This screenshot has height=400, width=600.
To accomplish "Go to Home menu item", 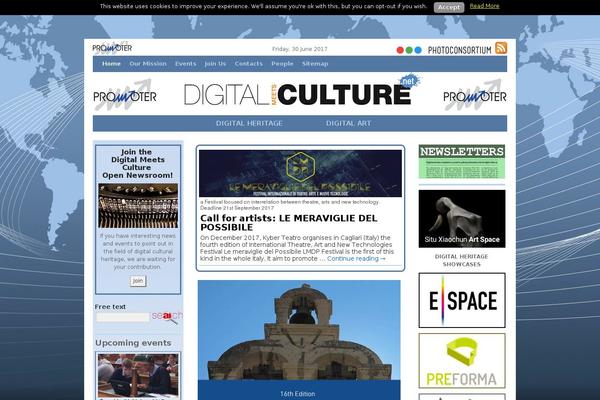I will [x=111, y=64].
